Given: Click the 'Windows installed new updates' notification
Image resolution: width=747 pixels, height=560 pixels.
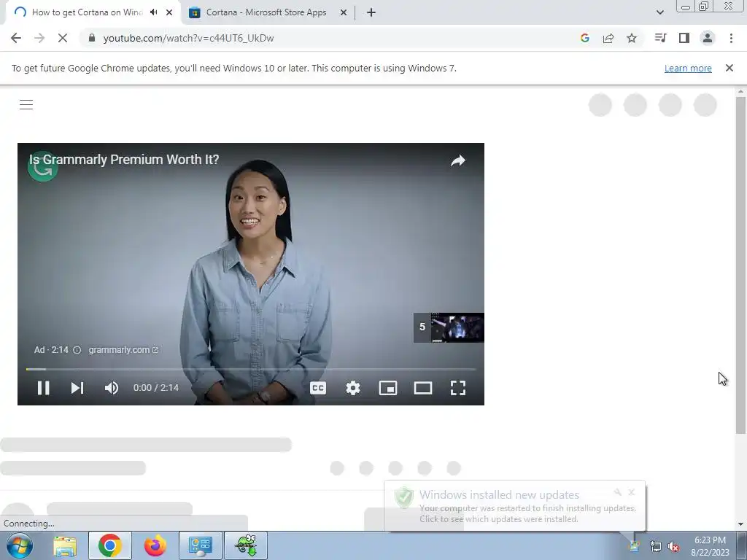Looking at the screenshot, I should tap(515, 506).
